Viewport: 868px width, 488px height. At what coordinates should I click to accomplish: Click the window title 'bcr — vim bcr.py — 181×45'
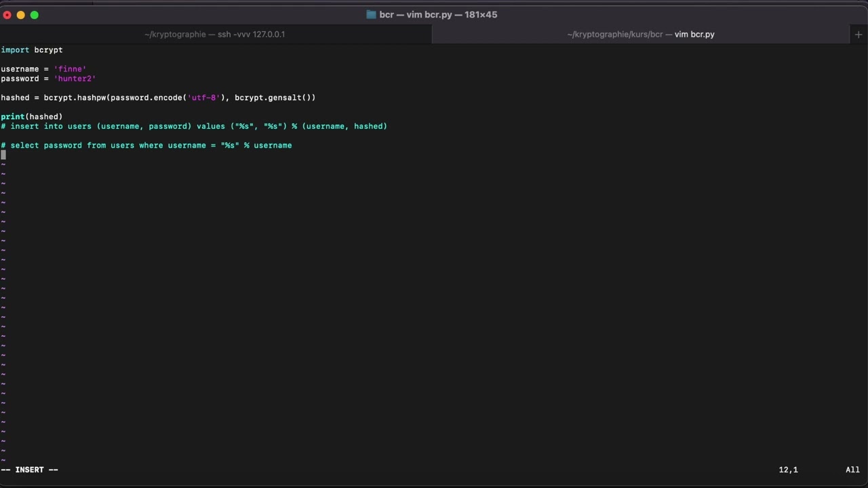click(438, 14)
